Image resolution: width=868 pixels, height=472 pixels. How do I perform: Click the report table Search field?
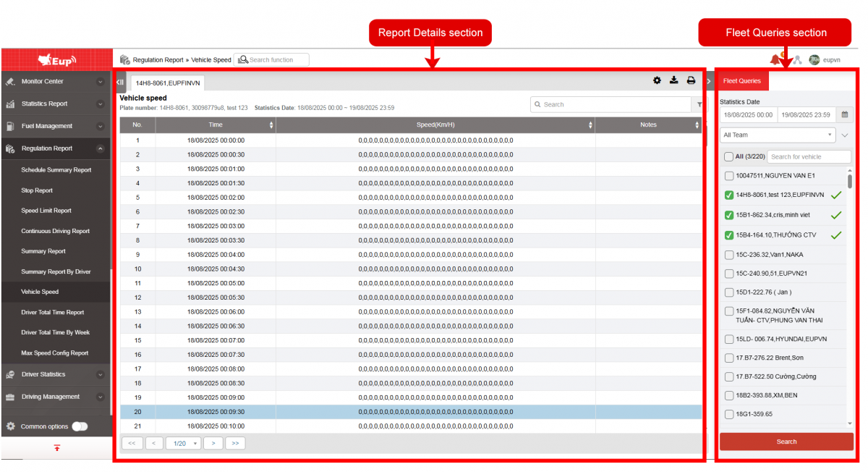(x=612, y=104)
